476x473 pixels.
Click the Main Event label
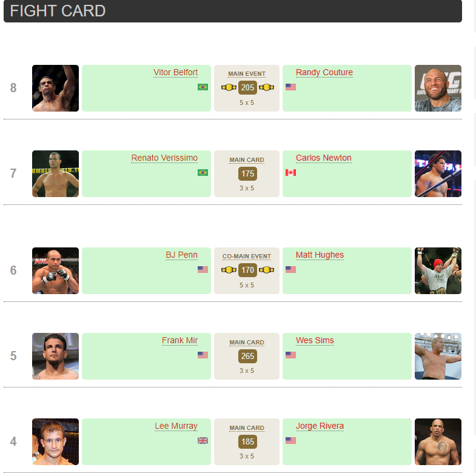click(x=247, y=74)
